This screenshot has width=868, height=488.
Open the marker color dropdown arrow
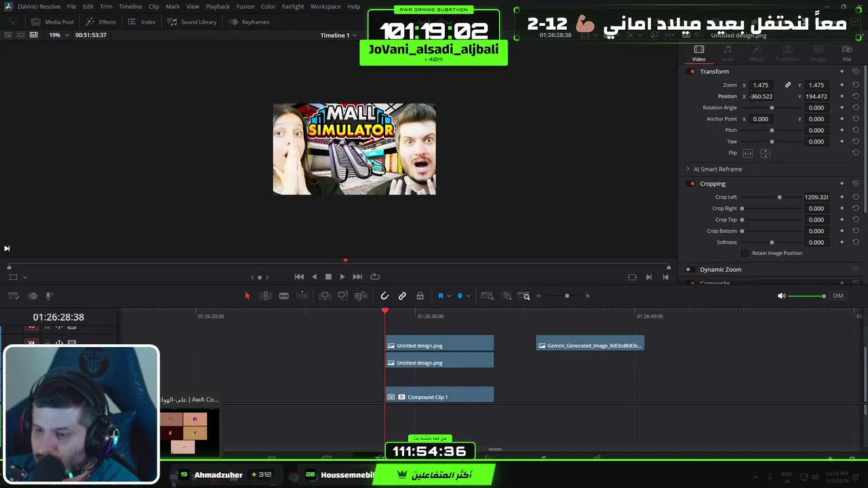click(468, 296)
